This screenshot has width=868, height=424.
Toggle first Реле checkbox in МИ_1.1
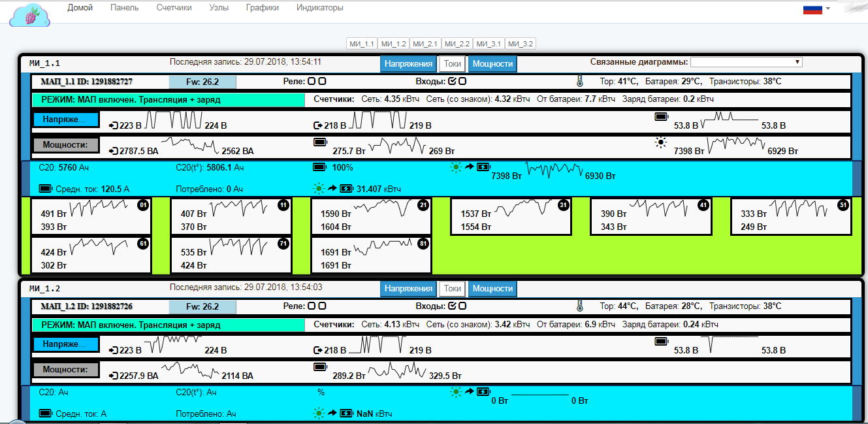point(312,82)
